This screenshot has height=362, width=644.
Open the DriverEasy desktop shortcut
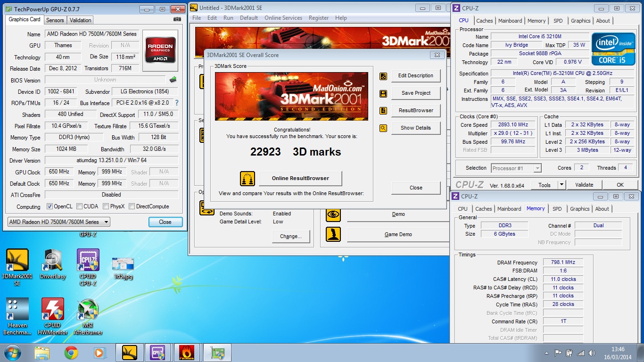tap(53, 264)
